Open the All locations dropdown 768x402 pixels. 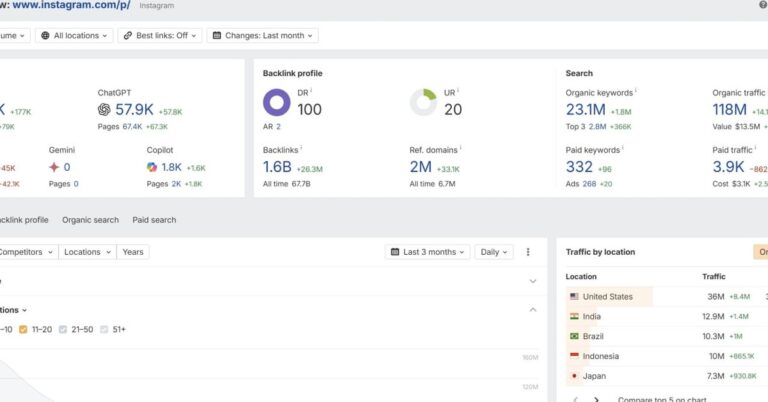(x=74, y=35)
